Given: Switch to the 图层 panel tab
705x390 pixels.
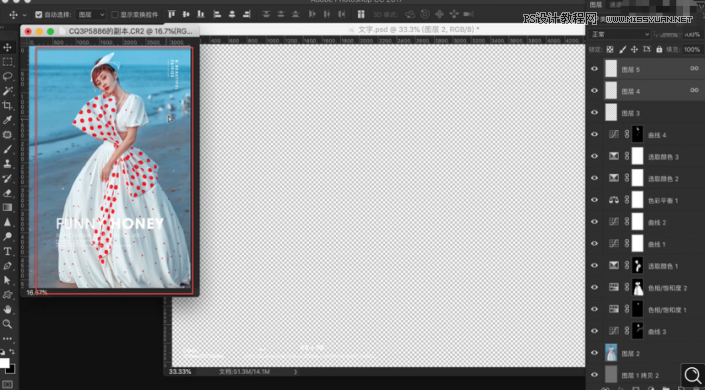Looking at the screenshot, I should click(x=596, y=4).
